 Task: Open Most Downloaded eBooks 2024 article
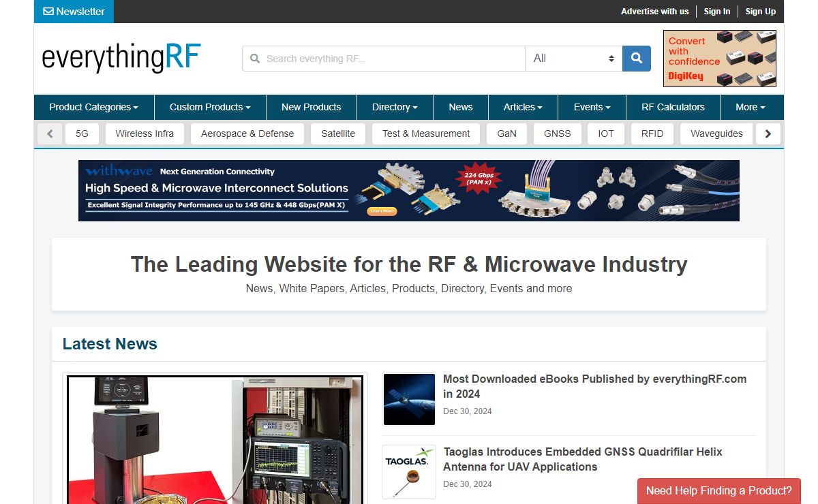594,386
